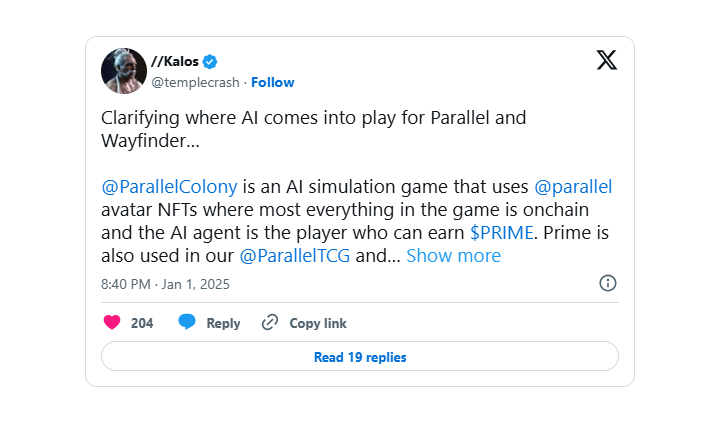Click the //Kalos display name

(177, 60)
